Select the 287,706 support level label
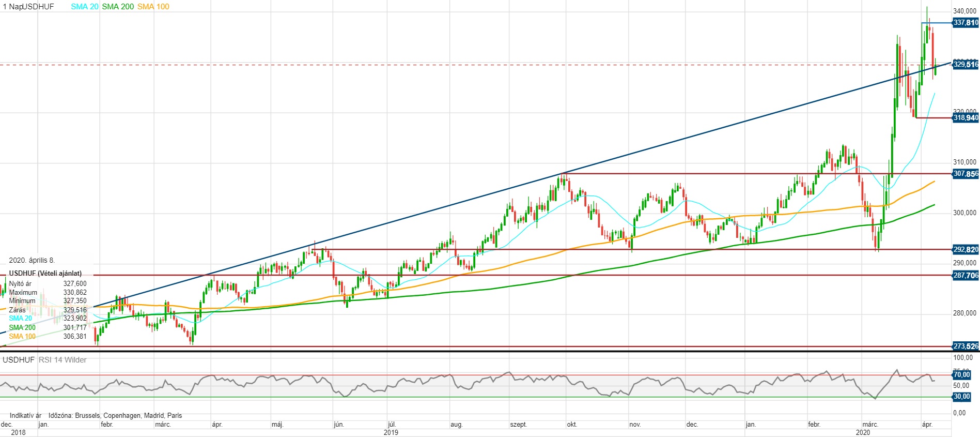 click(x=966, y=276)
